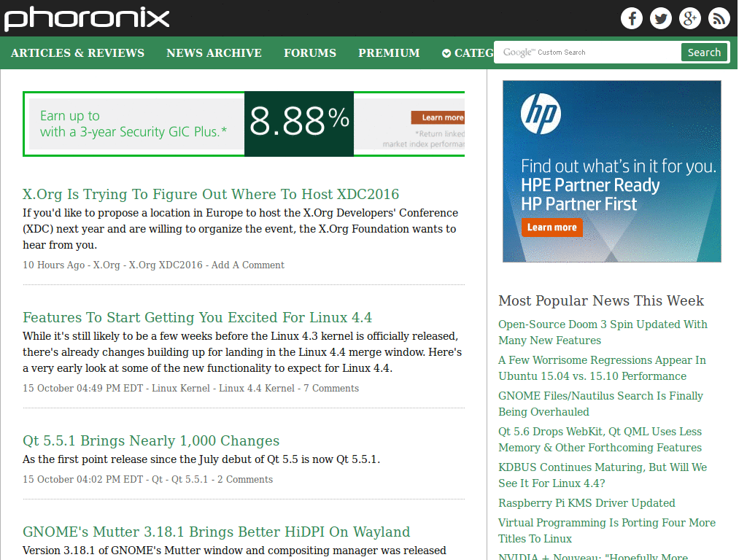Open Phoronix Twitter icon
The width and height of the screenshot is (747, 560).
point(661,18)
